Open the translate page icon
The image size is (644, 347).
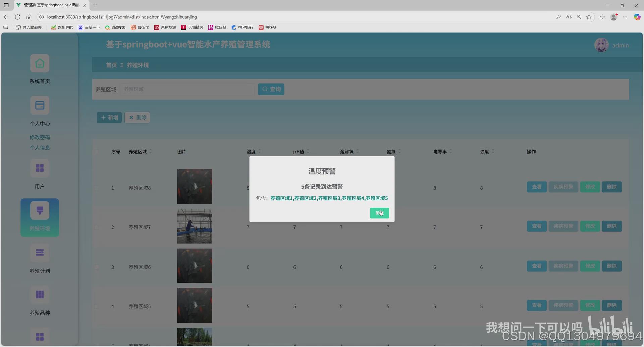pyautogui.click(x=569, y=17)
